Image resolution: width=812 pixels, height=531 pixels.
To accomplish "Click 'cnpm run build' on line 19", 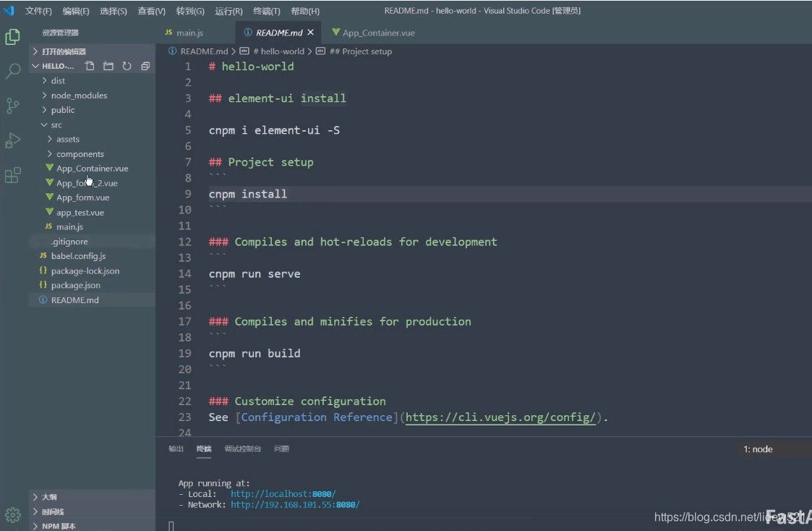I will 255,353.
